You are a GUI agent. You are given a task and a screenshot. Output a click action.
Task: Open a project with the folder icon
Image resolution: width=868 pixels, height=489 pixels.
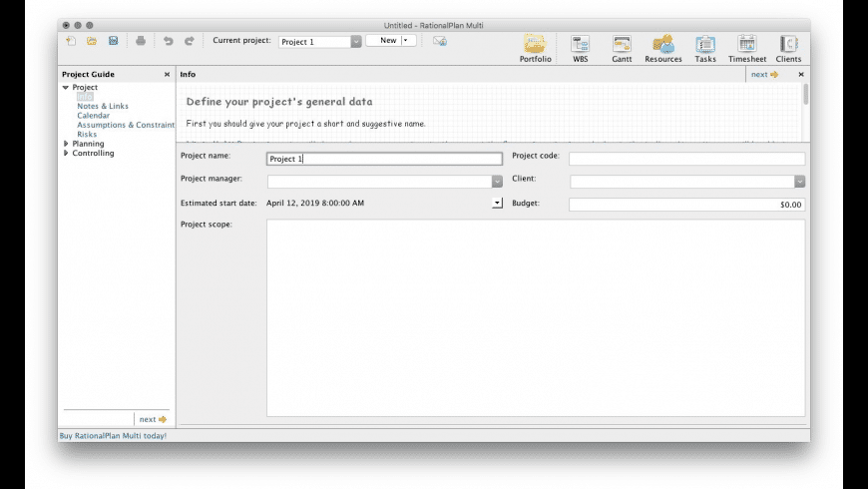(x=92, y=41)
